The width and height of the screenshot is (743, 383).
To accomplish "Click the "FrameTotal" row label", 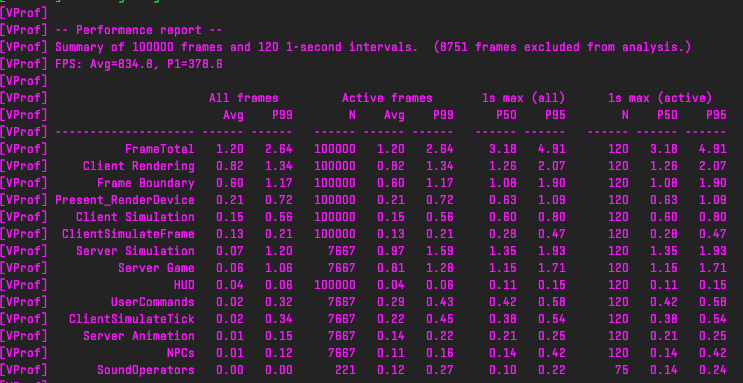I will (x=160, y=149).
